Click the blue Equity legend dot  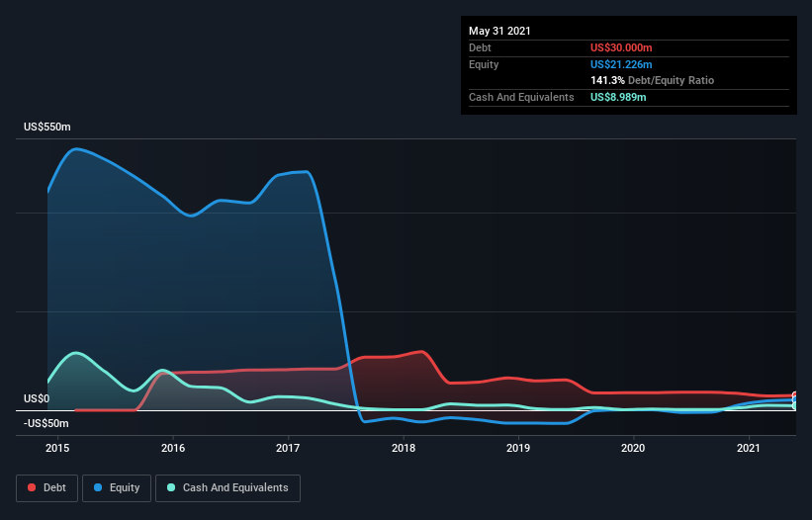[x=98, y=487]
